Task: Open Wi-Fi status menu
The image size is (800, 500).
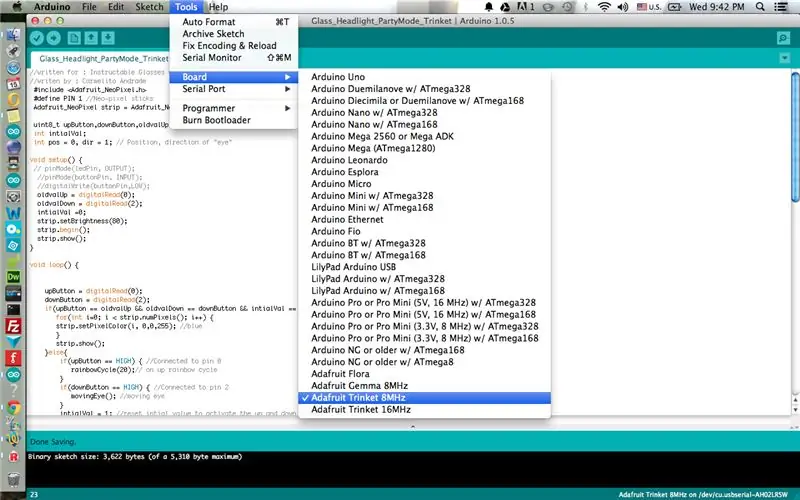Action: point(604,7)
